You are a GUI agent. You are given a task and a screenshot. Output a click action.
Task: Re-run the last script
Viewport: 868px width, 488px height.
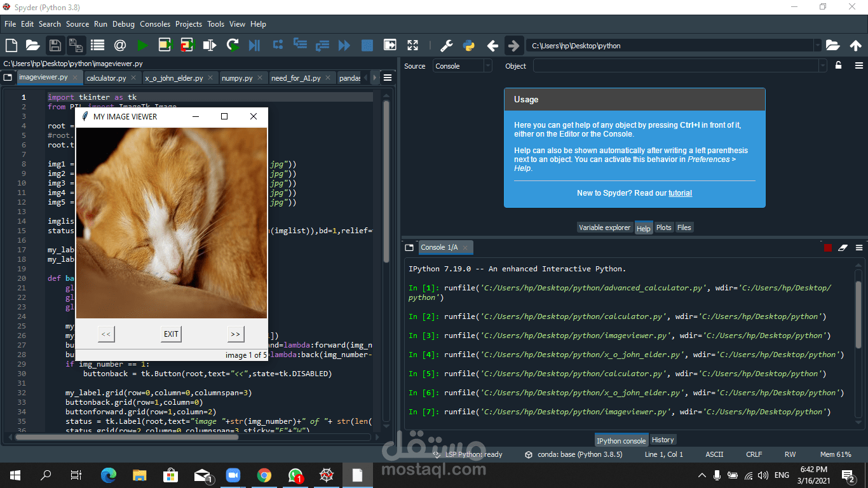(233, 45)
